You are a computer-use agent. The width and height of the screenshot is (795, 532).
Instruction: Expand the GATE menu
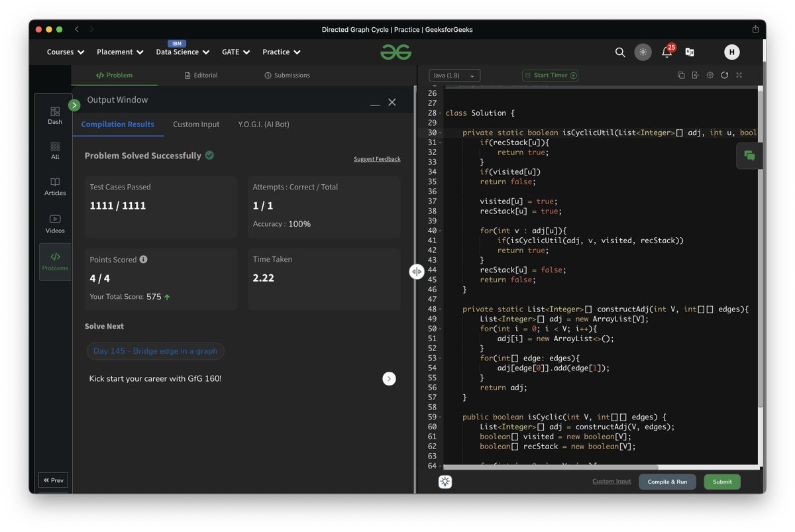[236, 52]
